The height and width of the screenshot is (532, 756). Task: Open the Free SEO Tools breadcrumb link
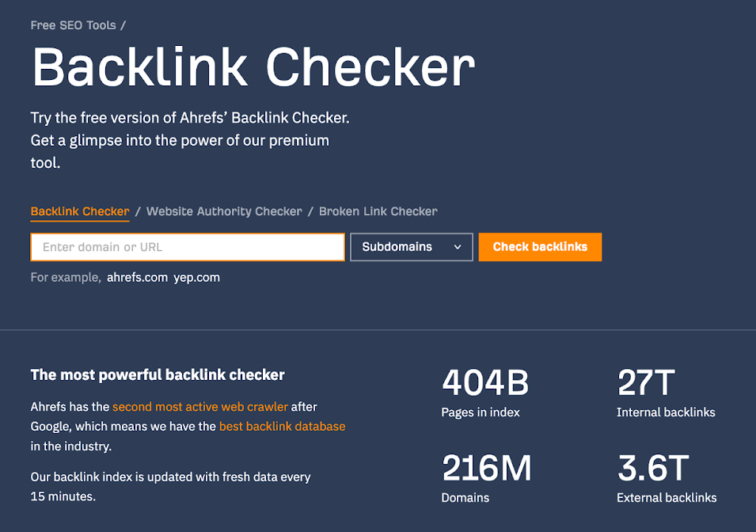(x=71, y=25)
